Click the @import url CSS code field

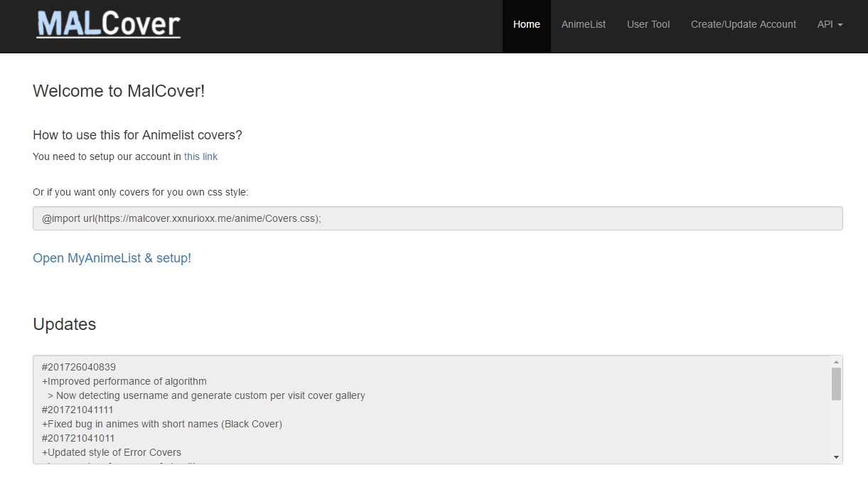point(437,218)
